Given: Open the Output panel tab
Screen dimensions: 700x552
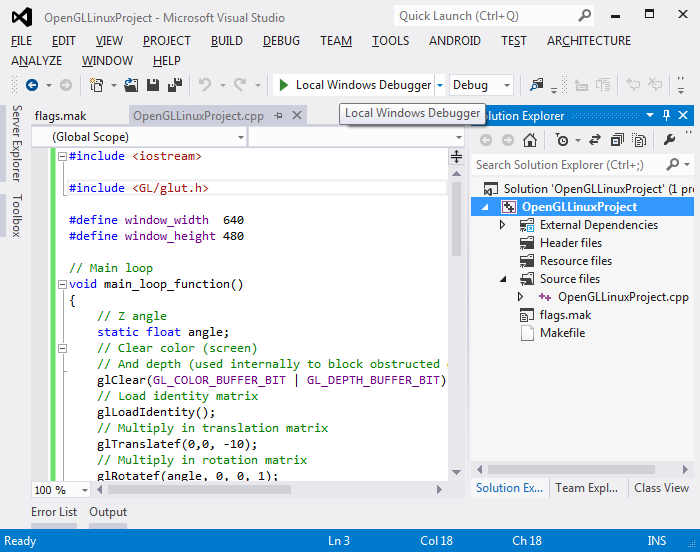Looking at the screenshot, I should (x=108, y=512).
